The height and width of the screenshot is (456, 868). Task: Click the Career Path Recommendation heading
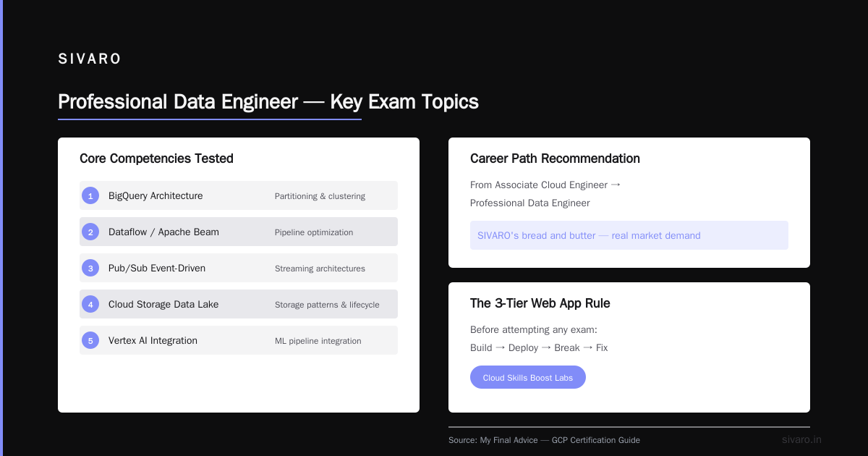(x=555, y=159)
